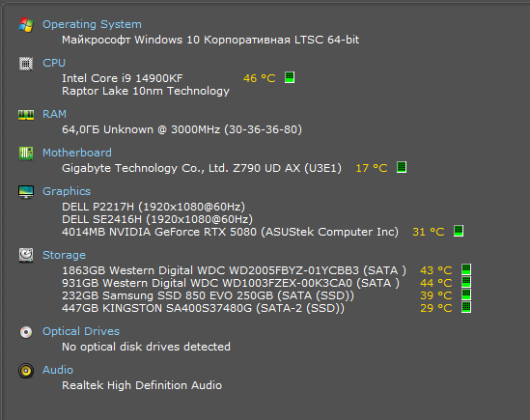530x420 pixels.
Task: Open the Operating System section link
Action: tap(92, 24)
